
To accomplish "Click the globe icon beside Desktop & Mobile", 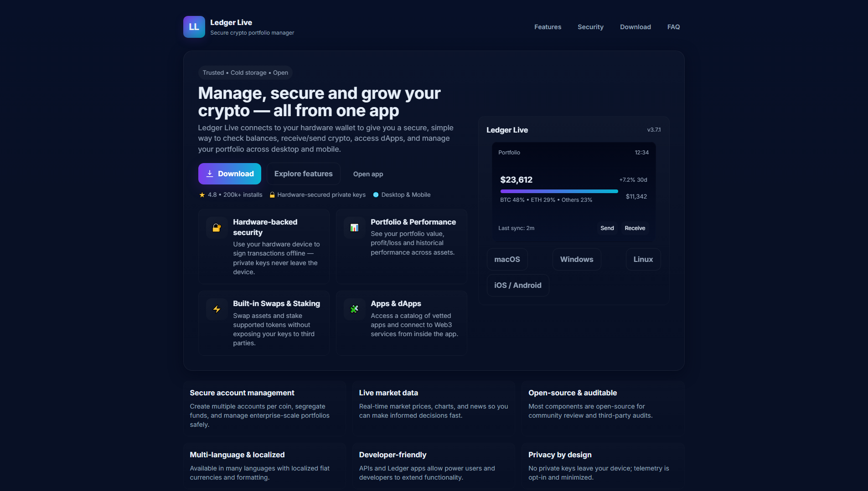I will pyautogui.click(x=376, y=195).
